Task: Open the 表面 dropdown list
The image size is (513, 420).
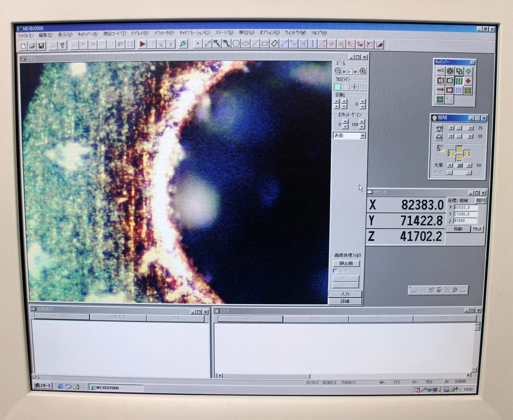Action: point(363,136)
